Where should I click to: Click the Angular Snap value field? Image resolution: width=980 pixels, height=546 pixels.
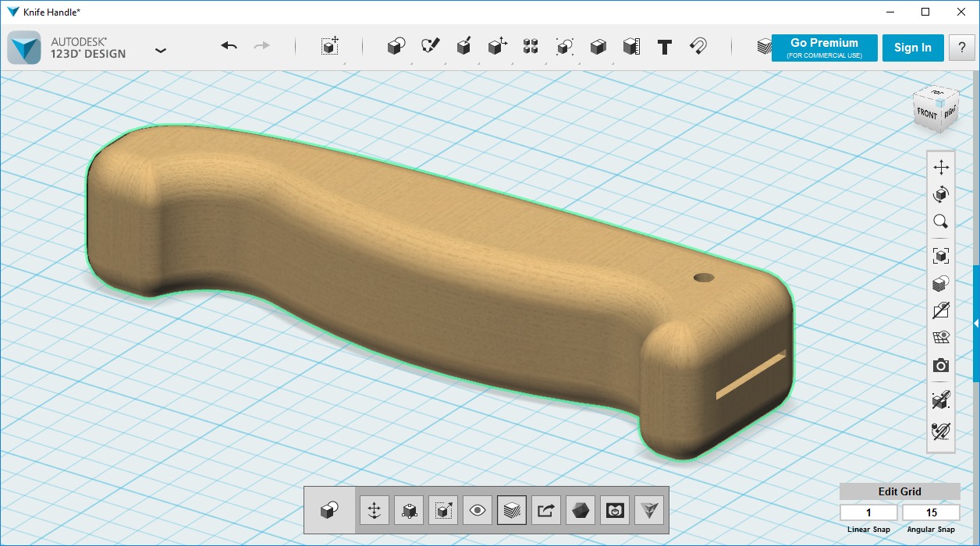click(x=931, y=512)
